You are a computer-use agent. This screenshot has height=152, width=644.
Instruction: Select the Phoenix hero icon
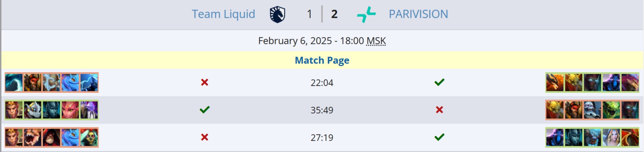[x=555, y=82]
